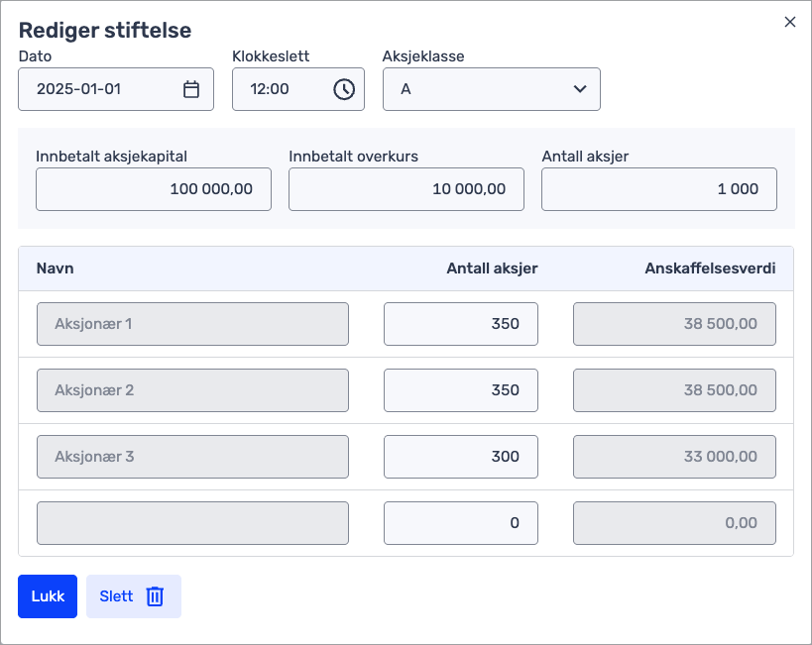The image size is (812, 645).
Task: Click the Aksjonær 1 name field
Action: pyautogui.click(x=192, y=324)
